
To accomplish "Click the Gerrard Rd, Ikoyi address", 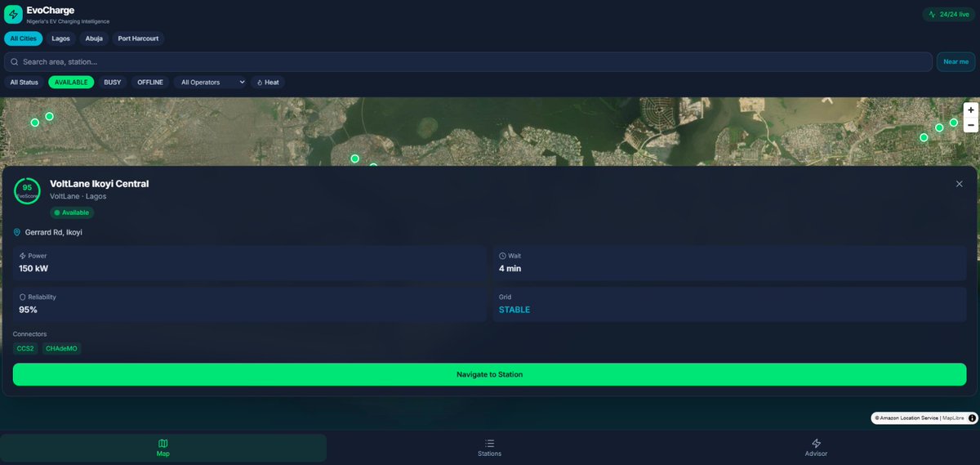I will (x=54, y=232).
